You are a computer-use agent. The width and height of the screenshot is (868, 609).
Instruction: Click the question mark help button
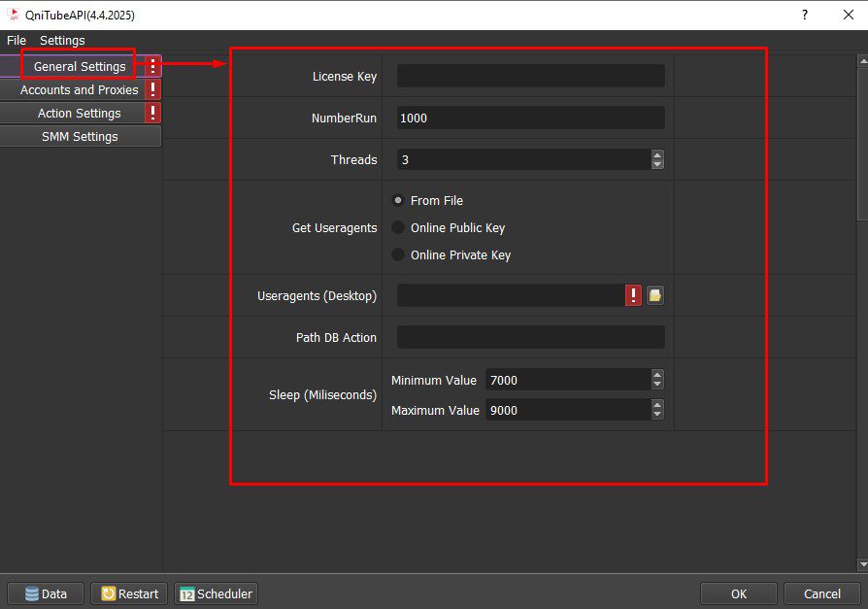click(x=805, y=15)
